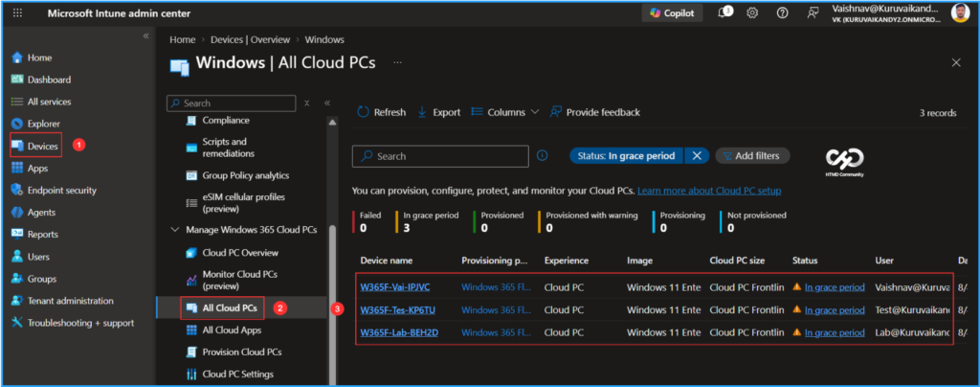Open In grace period status for W365F-Vai-IPJVC

[835, 287]
